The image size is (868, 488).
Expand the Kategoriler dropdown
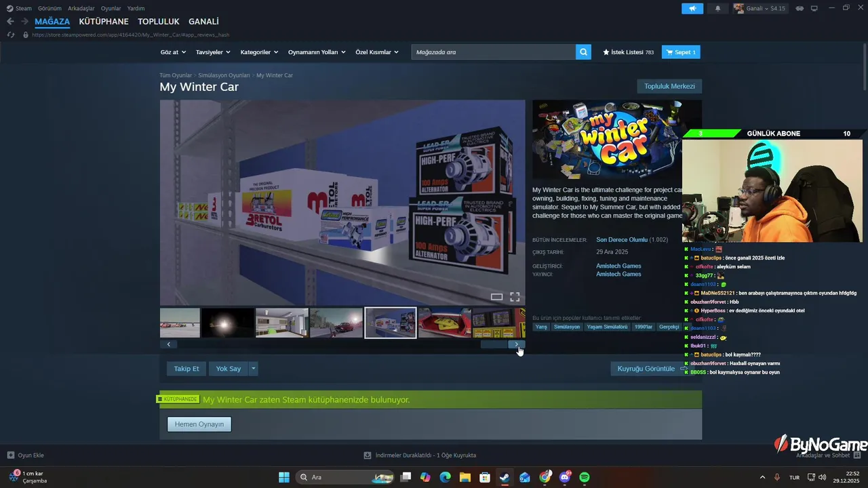point(259,52)
